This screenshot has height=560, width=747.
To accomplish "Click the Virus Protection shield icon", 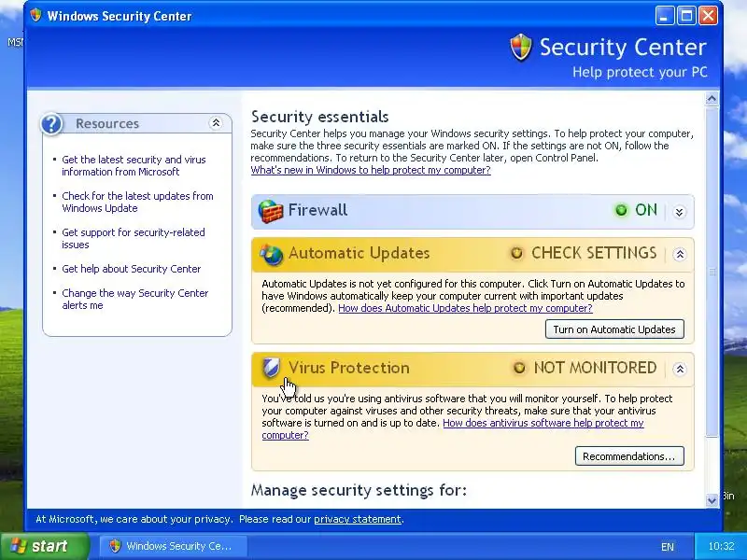I will [271, 368].
